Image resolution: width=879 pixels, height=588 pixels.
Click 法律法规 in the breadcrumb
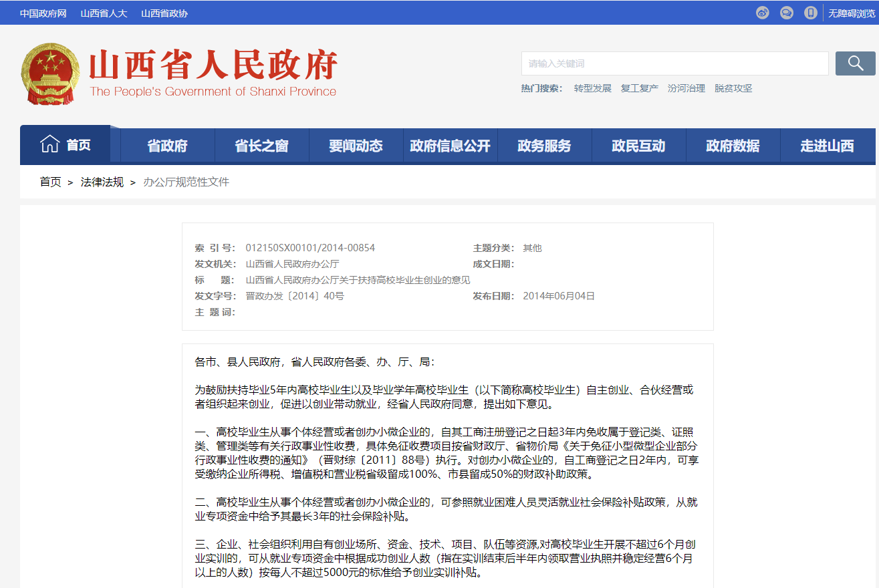coord(102,182)
